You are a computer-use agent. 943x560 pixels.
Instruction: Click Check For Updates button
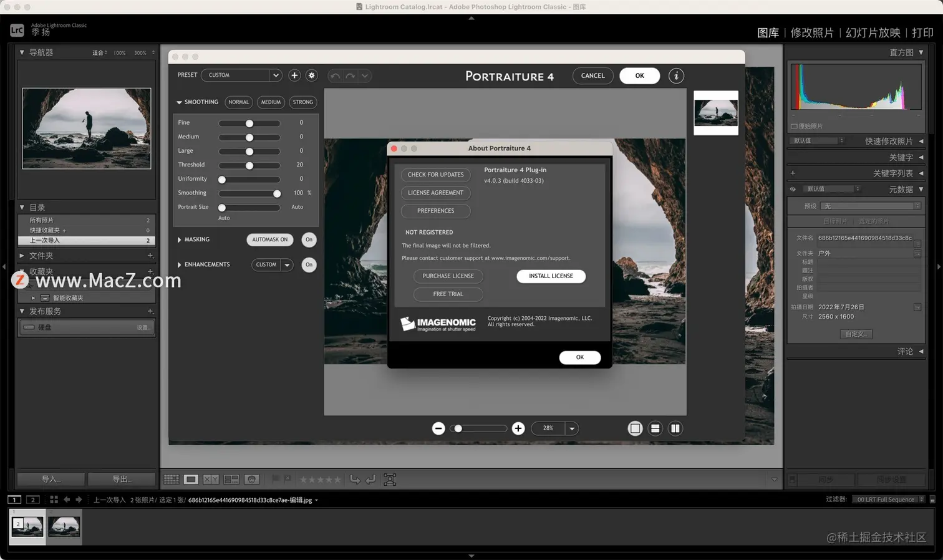tap(435, 175)
